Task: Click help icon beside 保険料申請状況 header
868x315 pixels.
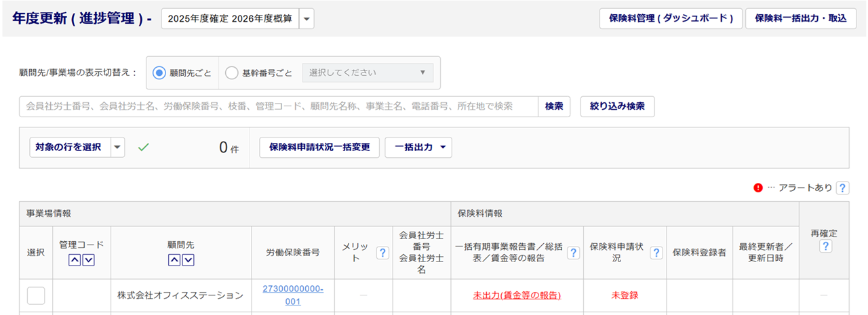Action: pos(656,253)
